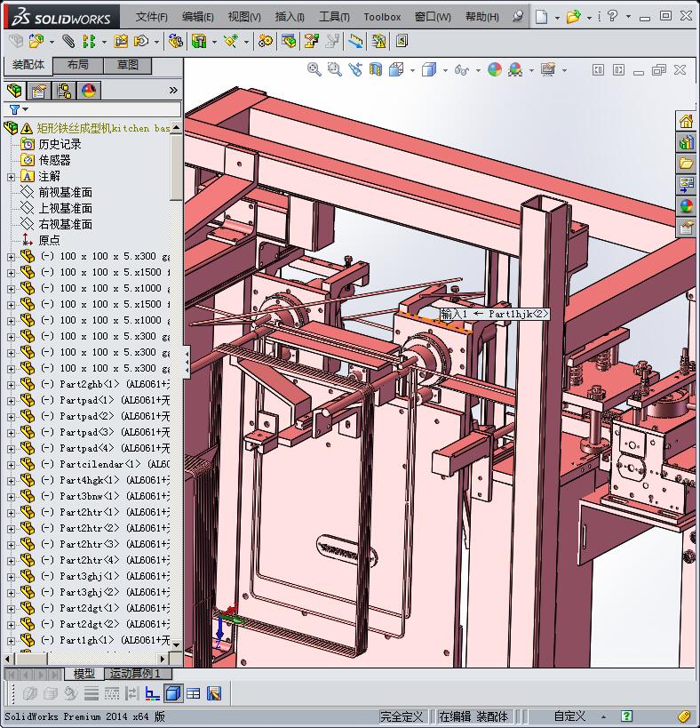Expand the 注解 annotations tree node
Image resolution: width=700 pixels, height=728 pixels.
point(11,176)
